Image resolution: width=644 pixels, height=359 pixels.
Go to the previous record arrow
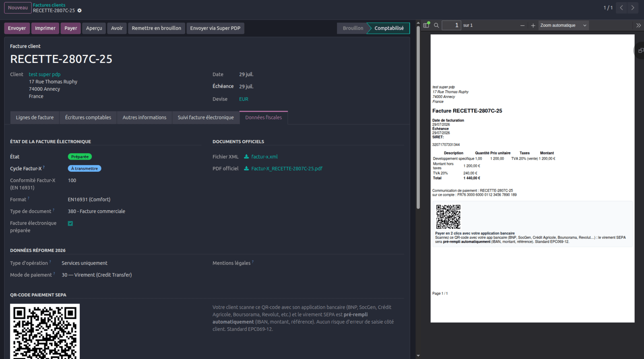[x=621, y=8]
